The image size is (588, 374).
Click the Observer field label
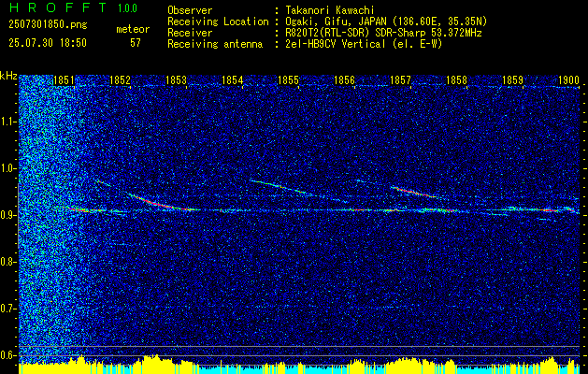[190, 10]
